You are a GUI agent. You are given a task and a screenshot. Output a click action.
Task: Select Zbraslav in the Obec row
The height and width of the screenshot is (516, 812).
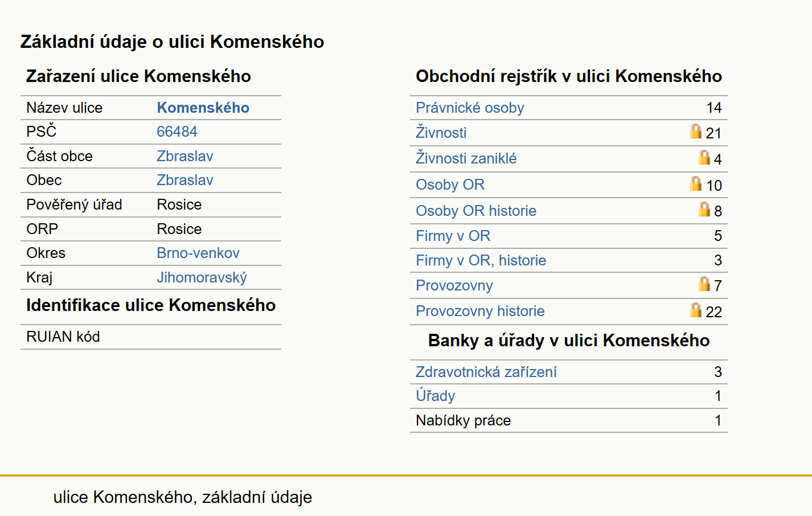pos(185,180)
